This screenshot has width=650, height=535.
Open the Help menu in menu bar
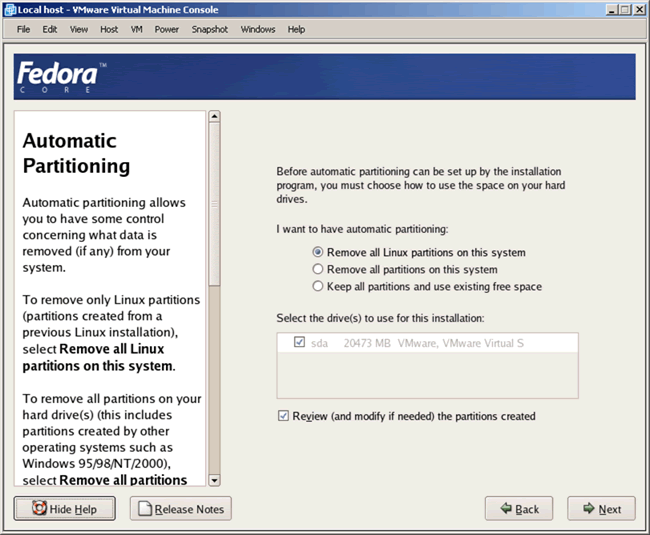tap(296, 29)
